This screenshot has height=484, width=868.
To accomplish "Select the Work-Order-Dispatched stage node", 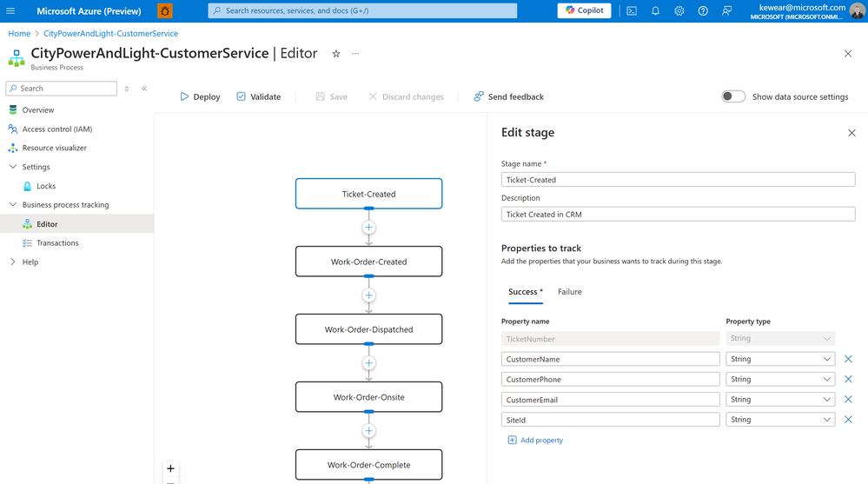I will point(368,329).
